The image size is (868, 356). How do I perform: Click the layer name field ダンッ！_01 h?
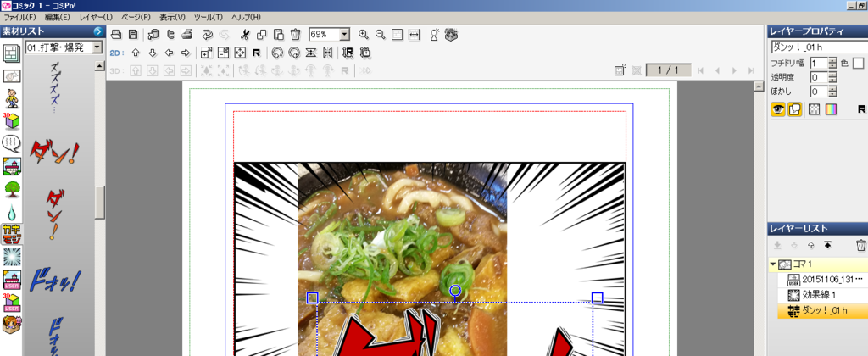[x=818, y=47]
